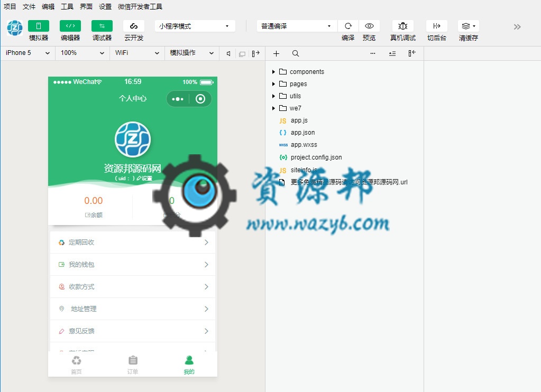Viewport: 541px width, 392px height.
Task: Open the 意见反馈 row
Action: [x=133, y=331]
